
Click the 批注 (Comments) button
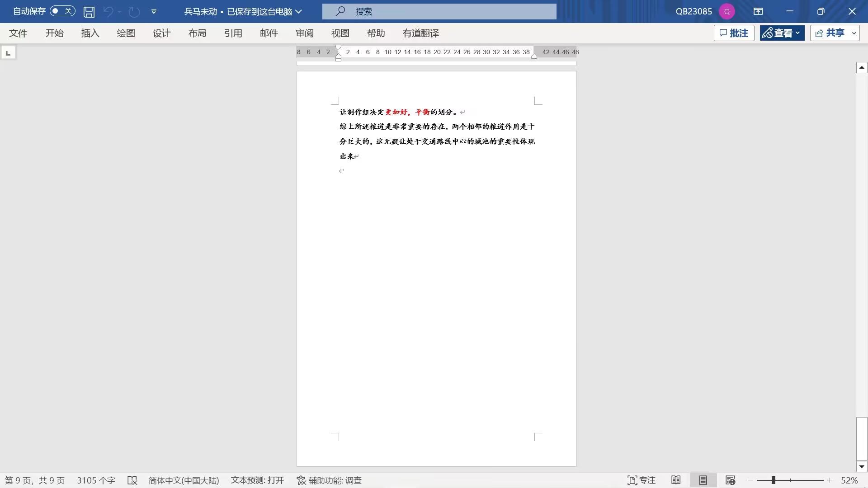(734, 33)
